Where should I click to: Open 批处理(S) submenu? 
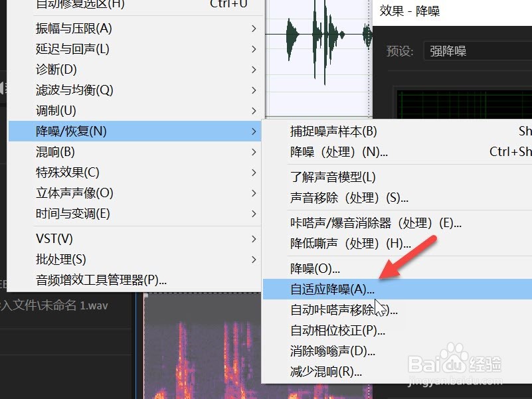pos(135,260)
